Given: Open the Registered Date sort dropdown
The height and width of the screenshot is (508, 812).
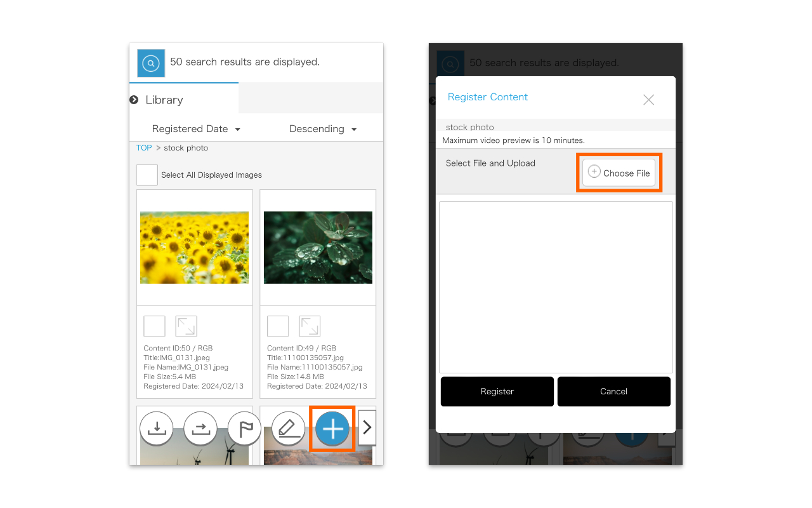Looking at the screenshot, I should [196, 129].
